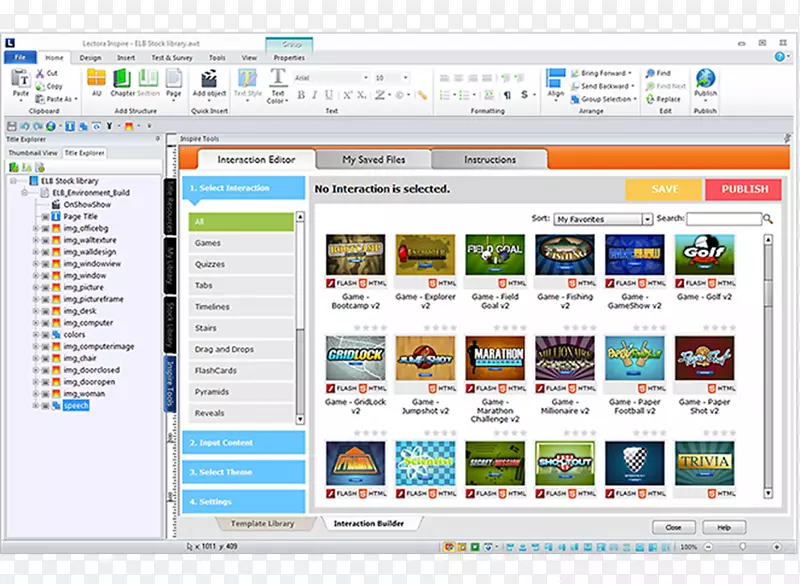Open the 4. Settings step
The width and height of the screenshot is (800, 584).
(x=244, y=502)
